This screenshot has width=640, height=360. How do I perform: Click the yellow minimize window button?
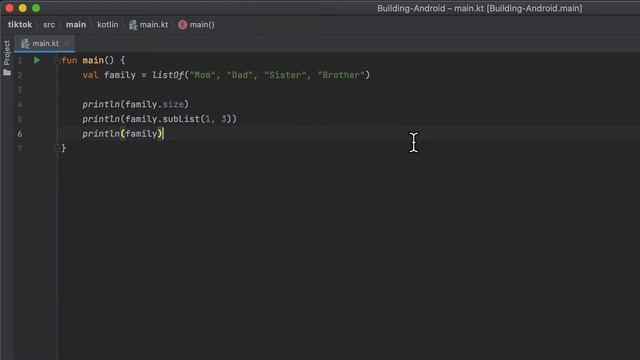pos(23,8)
